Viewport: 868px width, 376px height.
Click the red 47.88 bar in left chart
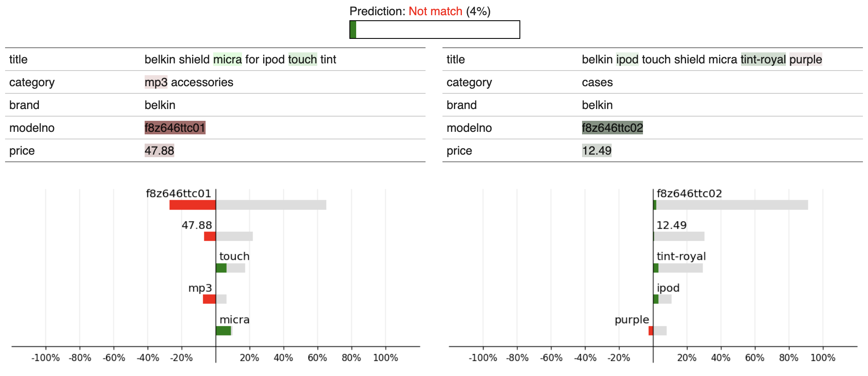coord(210,236)
